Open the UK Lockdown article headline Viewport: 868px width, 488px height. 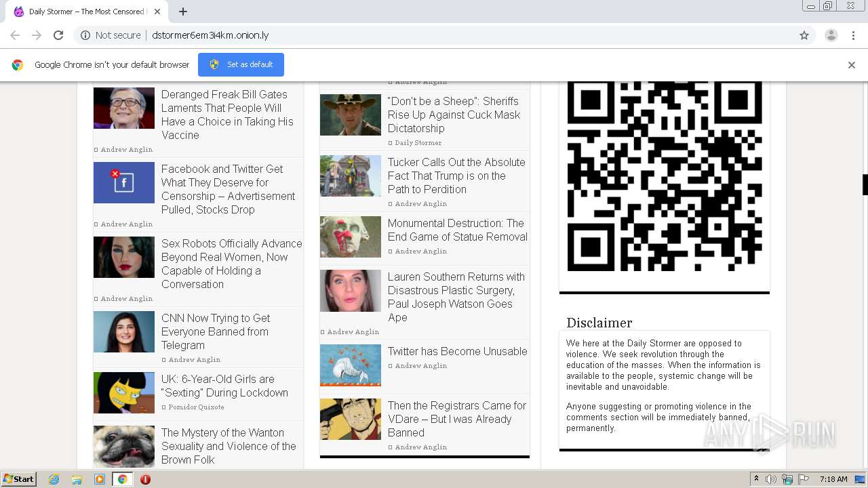coord(224,386)
